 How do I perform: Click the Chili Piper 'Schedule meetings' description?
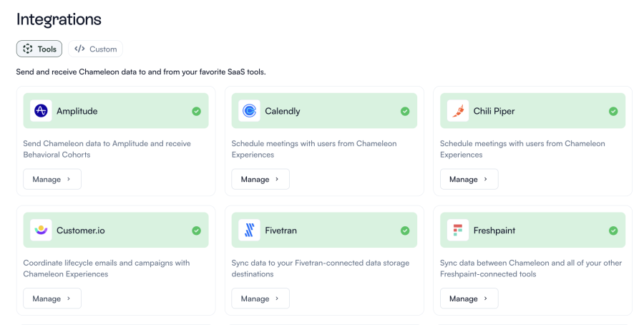click(522, 149)
